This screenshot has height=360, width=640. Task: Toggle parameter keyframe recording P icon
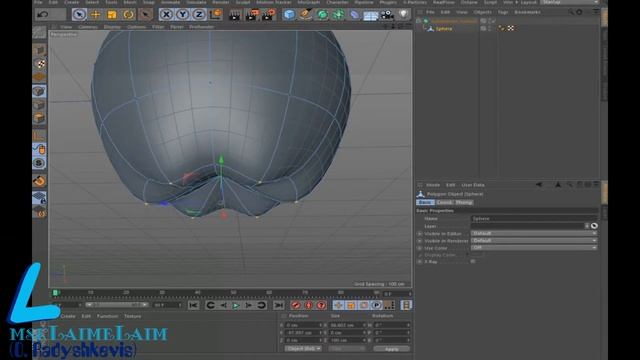pyautogui.click(x=376, y=305)
